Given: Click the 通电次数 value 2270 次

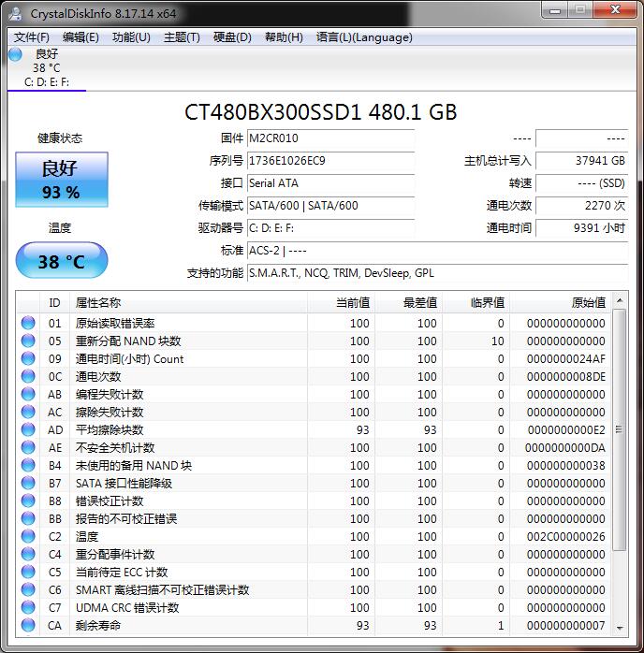Looking at the screenshot, I should pyautogui.click(x=581, y=206).
